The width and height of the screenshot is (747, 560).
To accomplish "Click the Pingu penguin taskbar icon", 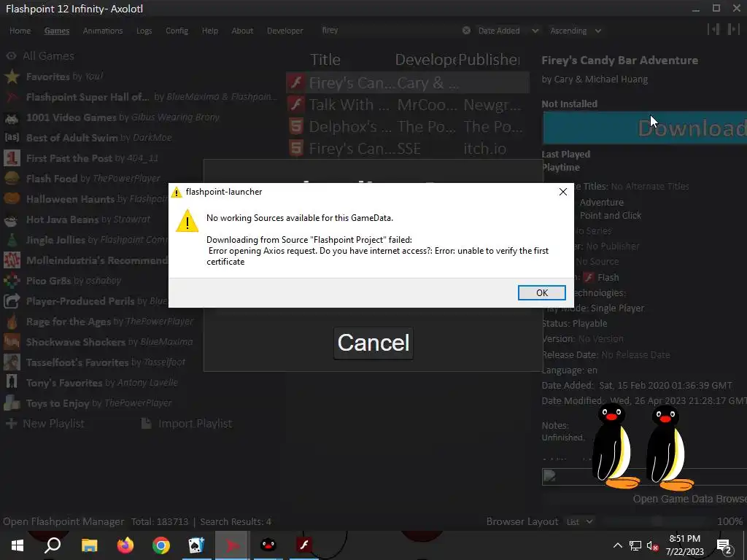I will pyautogui.click(x=268, y=545).
